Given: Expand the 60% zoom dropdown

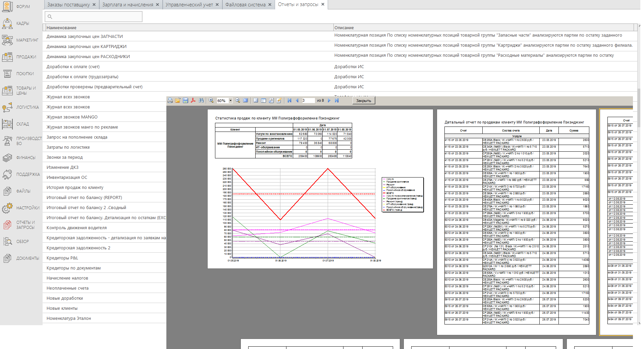Looking at the screenshot, I should pyautogui.click(x=230, y=101).
